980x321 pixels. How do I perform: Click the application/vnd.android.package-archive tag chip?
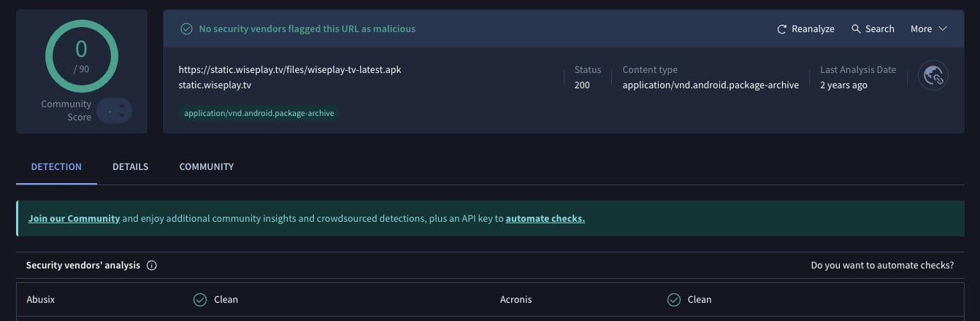(259, 113)
